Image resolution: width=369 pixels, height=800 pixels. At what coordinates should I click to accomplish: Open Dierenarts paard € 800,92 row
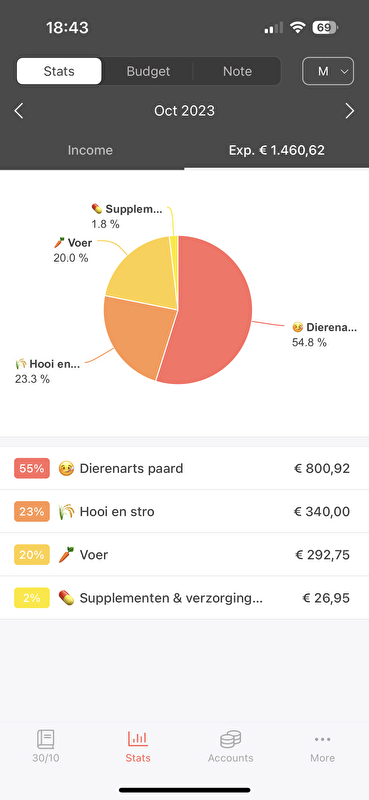[184, 468]
